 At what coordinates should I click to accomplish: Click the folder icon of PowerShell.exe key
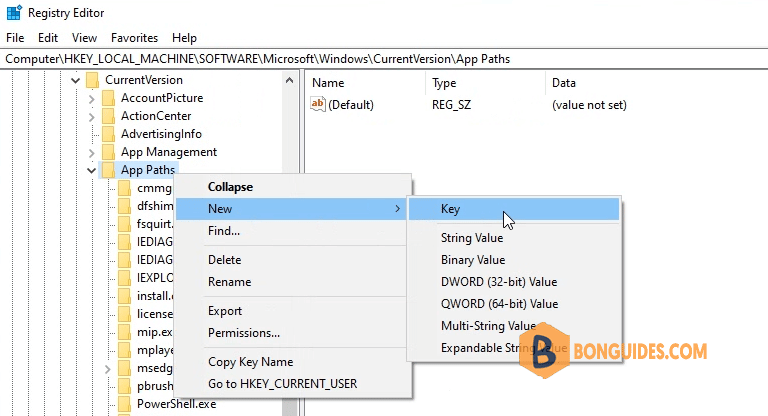click(x=124, y=404)
